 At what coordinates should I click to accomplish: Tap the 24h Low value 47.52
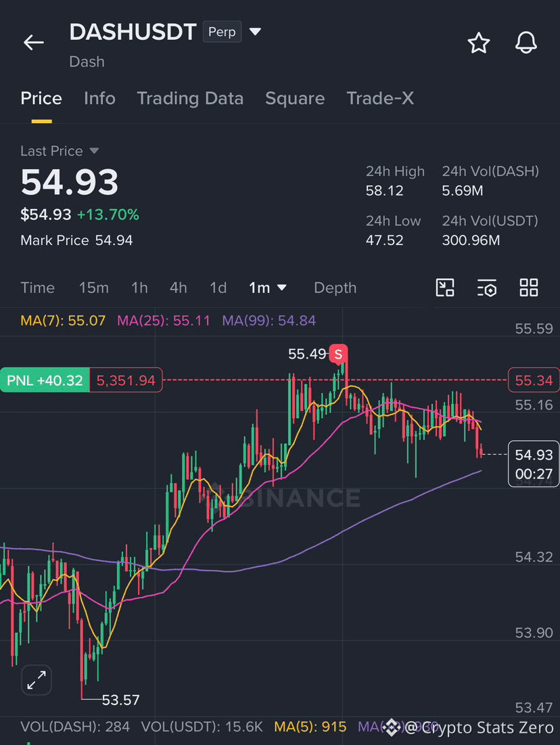click(x=384, y=240)
